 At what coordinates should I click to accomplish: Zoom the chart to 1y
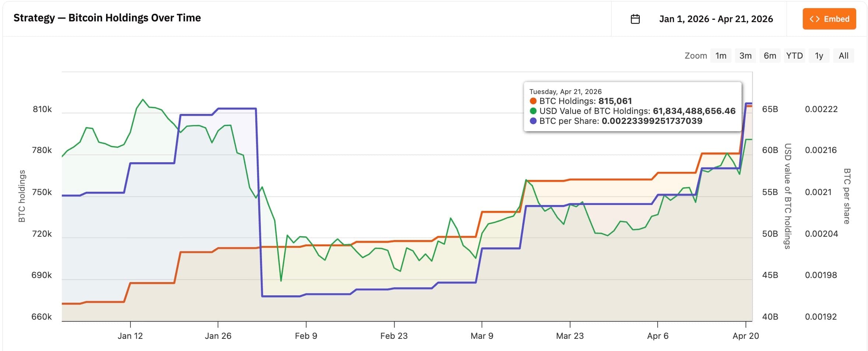coord(819,56)
